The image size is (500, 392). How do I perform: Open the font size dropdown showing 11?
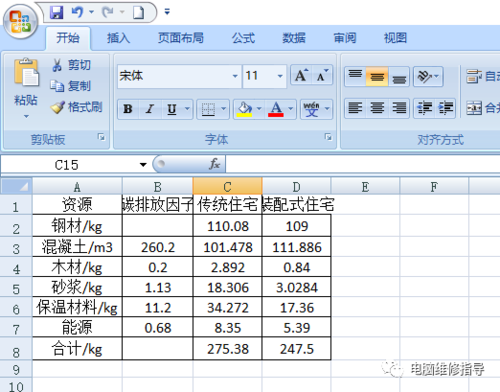[280, 76]
